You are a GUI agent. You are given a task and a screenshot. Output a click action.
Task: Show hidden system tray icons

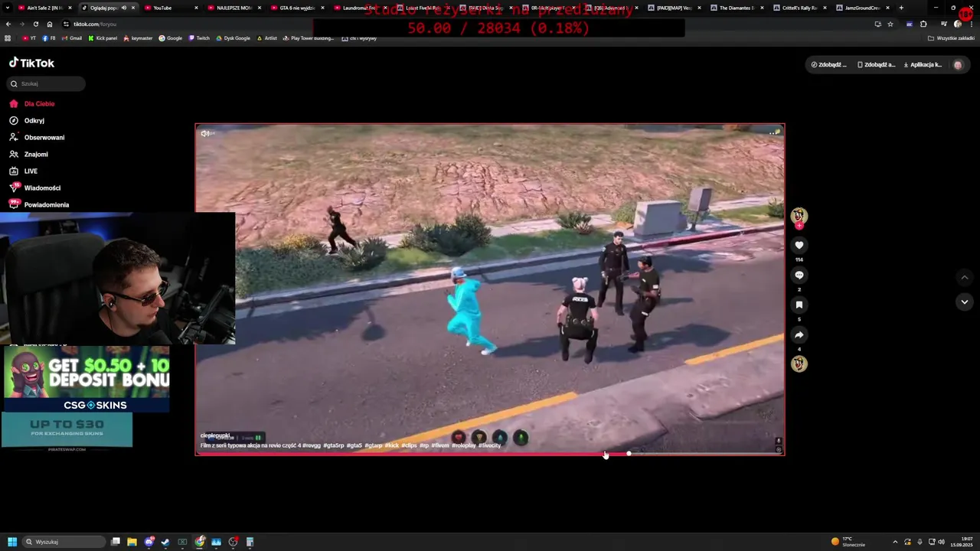tap(895, 542)
